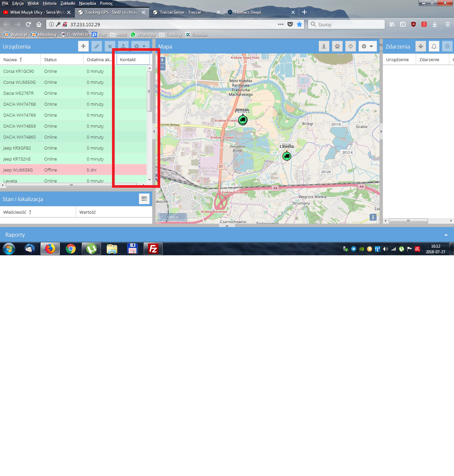This screenshot has height=476, width=454.
Task: Select the DACIA WH74768 device row
Action: coord(73,104)
